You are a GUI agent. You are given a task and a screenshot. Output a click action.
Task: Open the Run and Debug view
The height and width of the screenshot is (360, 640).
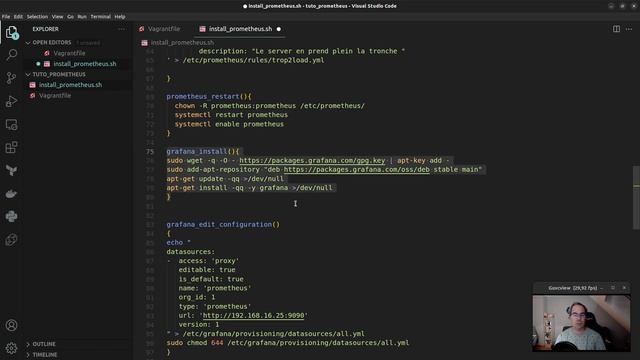pyautogui.click(x=11, y=101)
